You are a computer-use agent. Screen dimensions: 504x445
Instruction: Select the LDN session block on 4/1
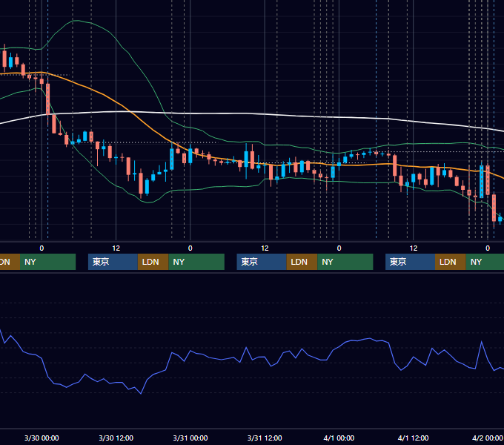pyautogui.click(x=451, y=262)
